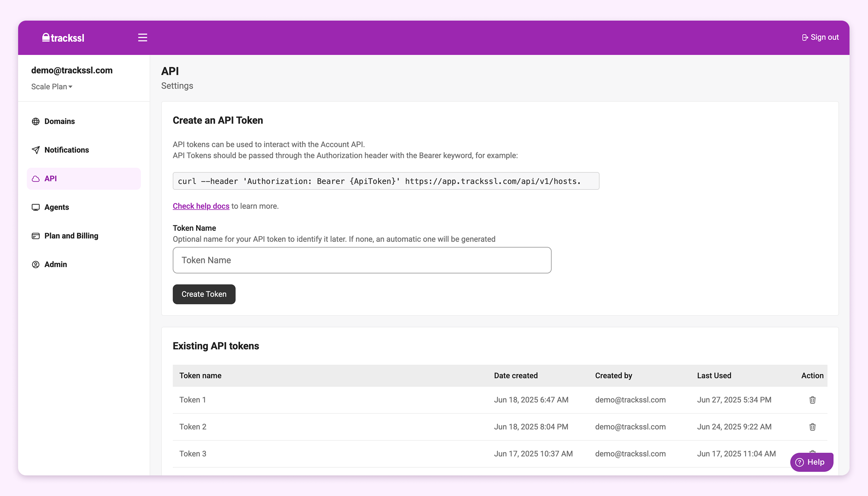The image size is (868, 496).
Task: Open the Check help docs link
Action: 201,206
